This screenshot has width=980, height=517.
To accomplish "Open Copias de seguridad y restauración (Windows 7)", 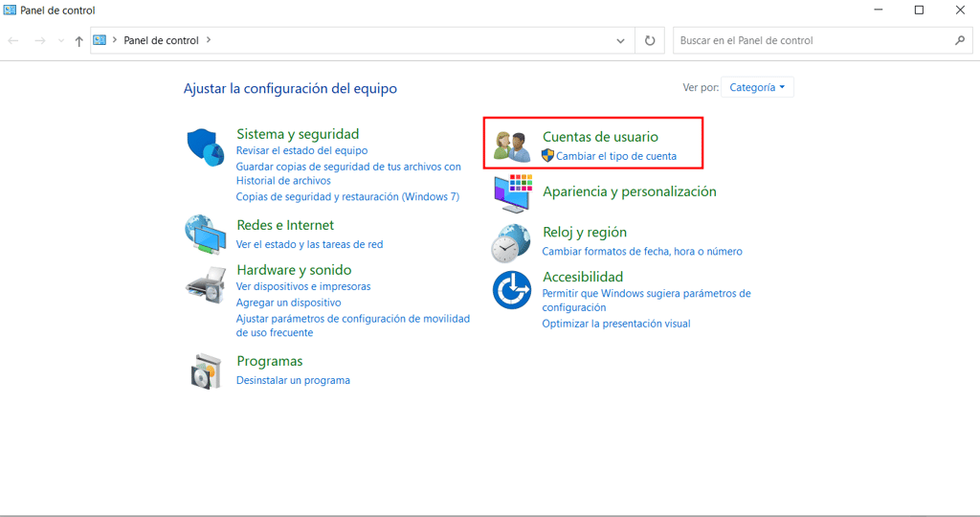I will tap(347, 197).
